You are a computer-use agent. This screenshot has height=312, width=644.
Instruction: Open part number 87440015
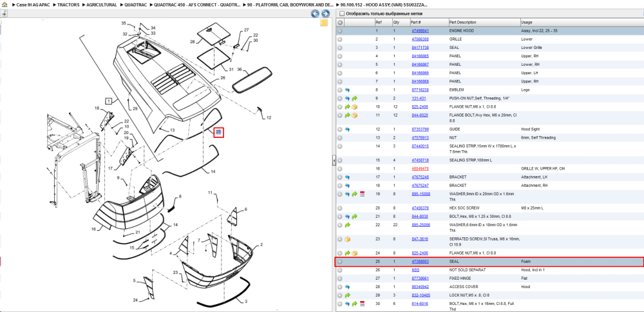click(x=420, y=146)
